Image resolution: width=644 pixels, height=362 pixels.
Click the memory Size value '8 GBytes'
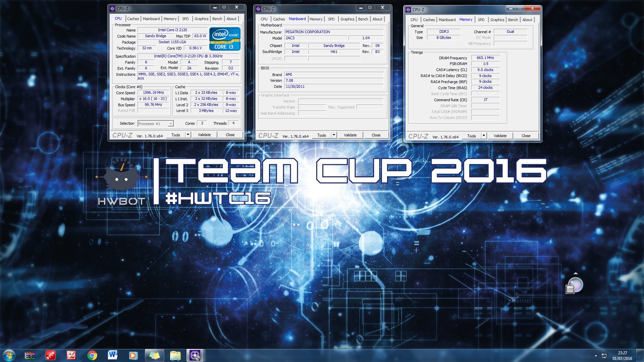444,38
